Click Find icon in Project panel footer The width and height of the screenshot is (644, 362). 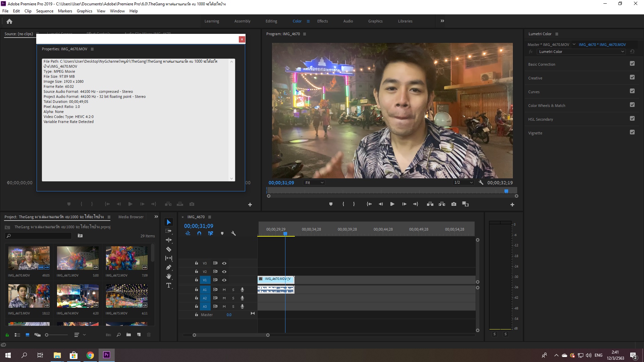(x=118, y=335)
